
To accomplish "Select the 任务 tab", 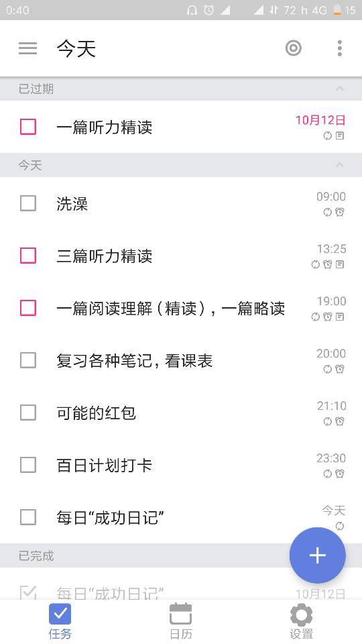I will coord(60,621).
